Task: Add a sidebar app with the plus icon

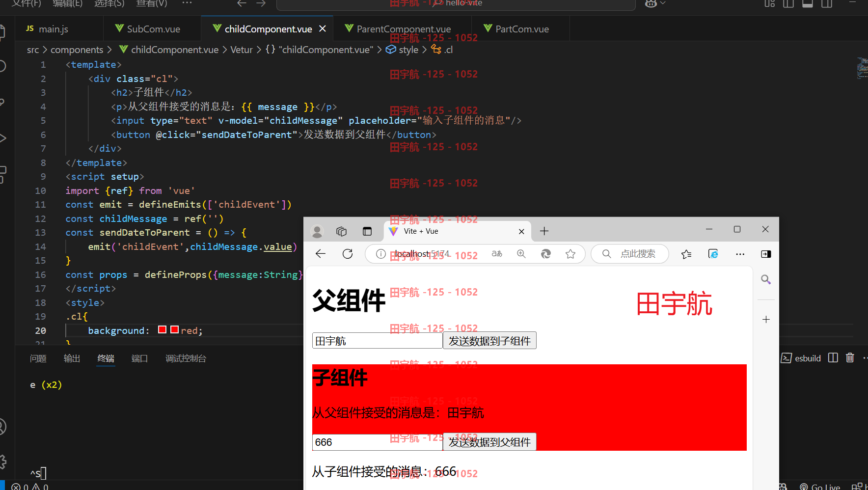Action: (x=766, y=320)
